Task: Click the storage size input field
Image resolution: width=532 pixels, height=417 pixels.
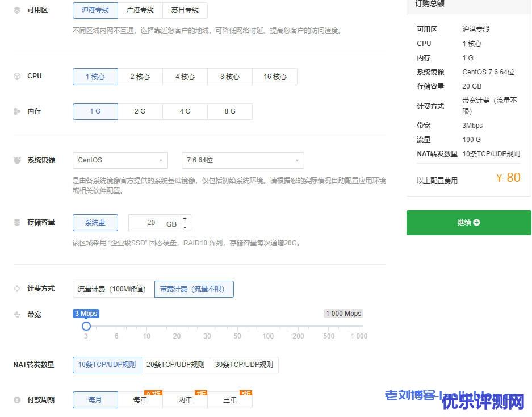Action: click(x=153, y=223)
